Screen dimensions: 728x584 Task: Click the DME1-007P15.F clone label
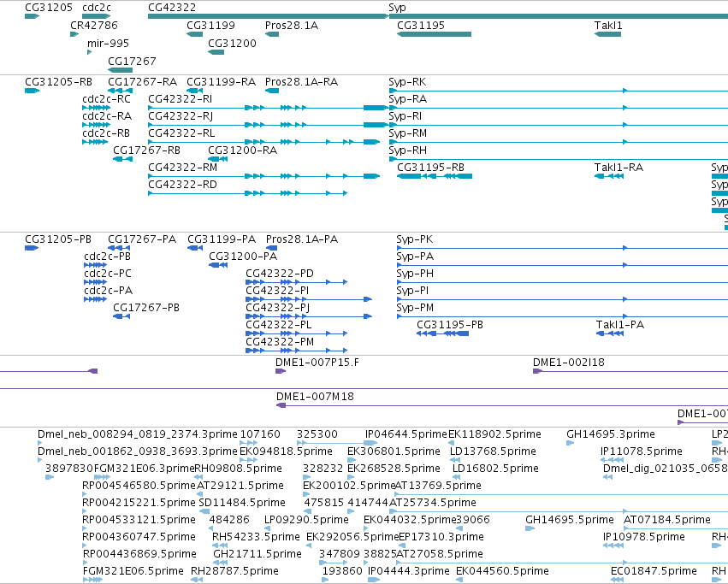tap(317, 363)
